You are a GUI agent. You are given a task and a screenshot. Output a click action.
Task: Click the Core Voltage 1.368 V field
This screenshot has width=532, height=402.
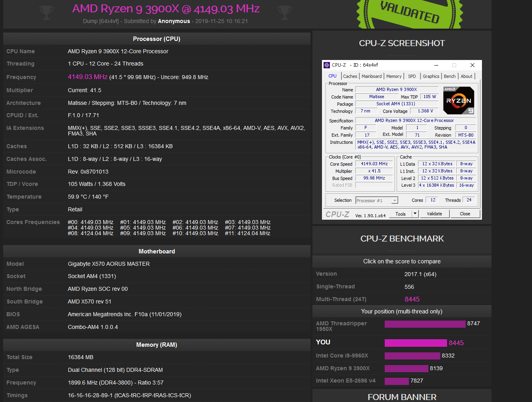click(x=425, y=111)
